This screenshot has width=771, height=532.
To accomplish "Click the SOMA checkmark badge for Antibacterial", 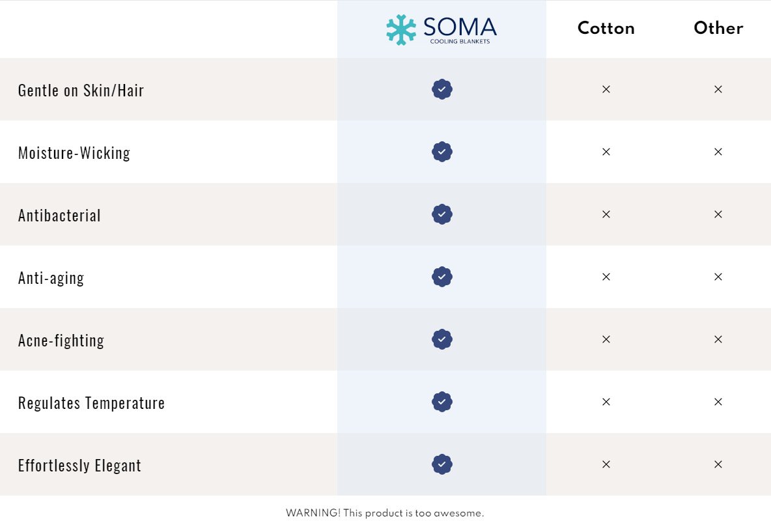I will (442, 214).
